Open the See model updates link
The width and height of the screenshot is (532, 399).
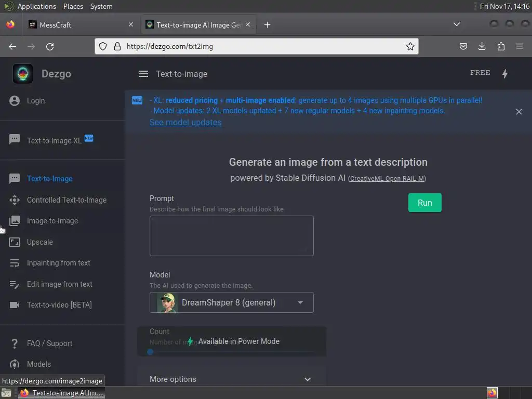[x=185, y=122]
